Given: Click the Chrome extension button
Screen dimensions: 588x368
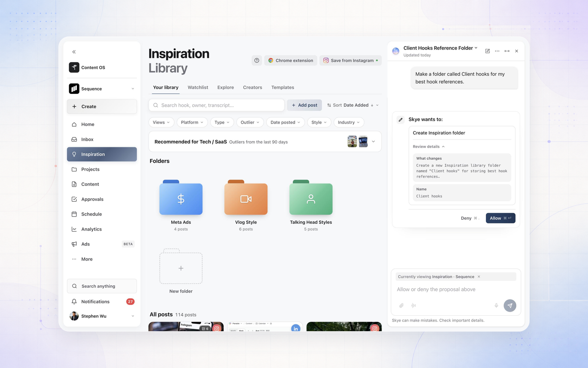Looking at the screenshot, I should pyautogui.click(x=291, y=60).
